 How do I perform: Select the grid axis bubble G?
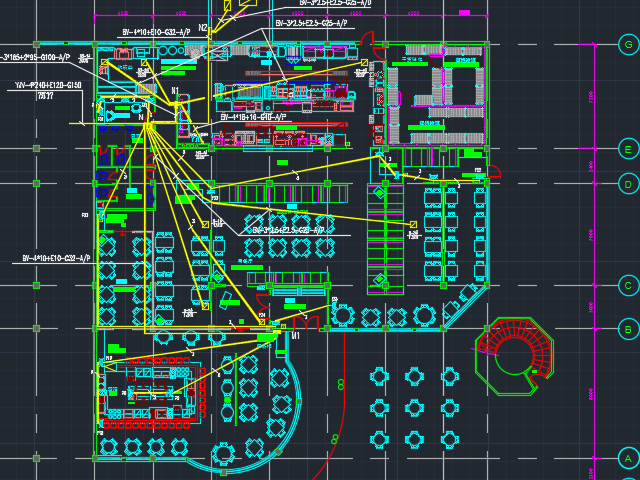point(629,44)
